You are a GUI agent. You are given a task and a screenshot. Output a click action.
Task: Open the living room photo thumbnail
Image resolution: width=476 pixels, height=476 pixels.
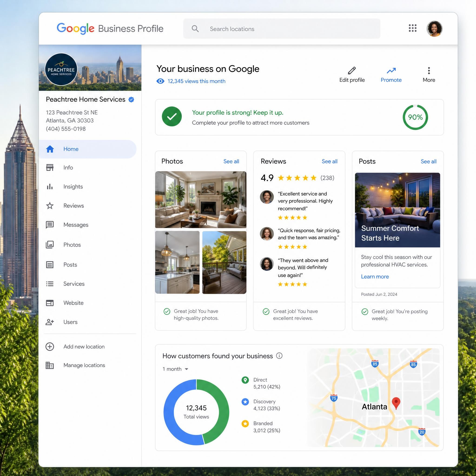[x=201, y=200]
